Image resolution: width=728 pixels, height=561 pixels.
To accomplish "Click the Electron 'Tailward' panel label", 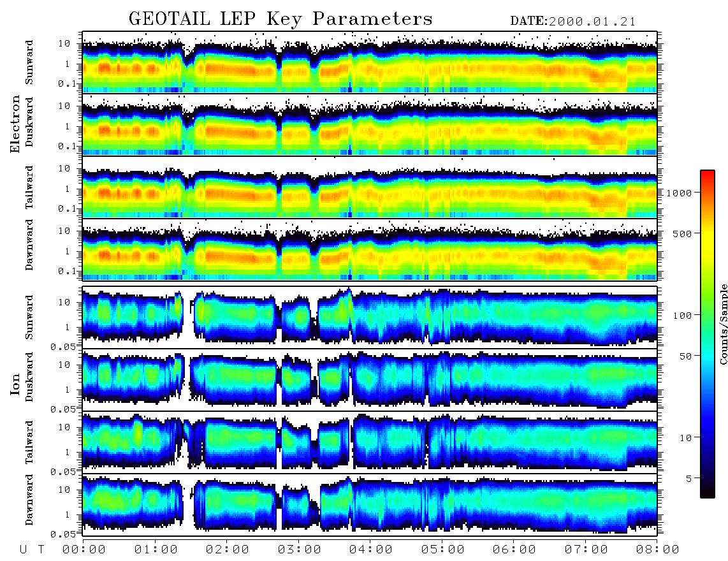I will click(29, 187).
